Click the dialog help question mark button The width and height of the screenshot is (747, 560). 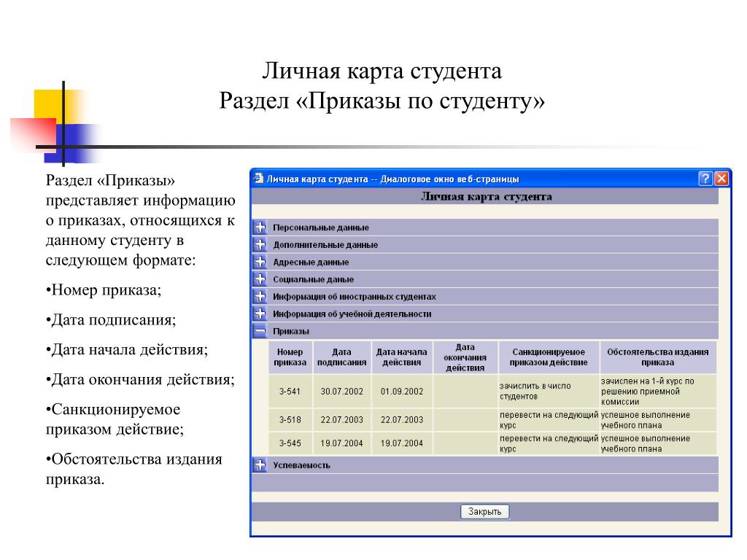[x=705, y=179]
